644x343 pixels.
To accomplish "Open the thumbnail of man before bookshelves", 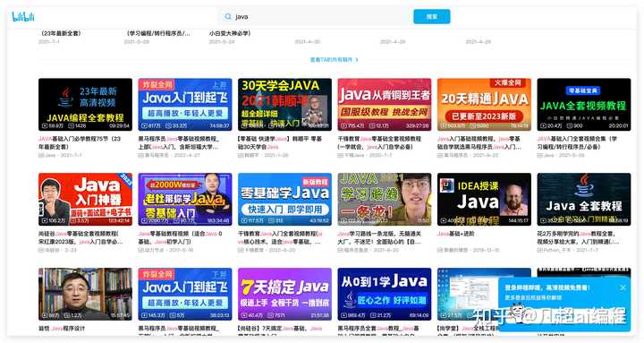I will [x=86, y=294].
